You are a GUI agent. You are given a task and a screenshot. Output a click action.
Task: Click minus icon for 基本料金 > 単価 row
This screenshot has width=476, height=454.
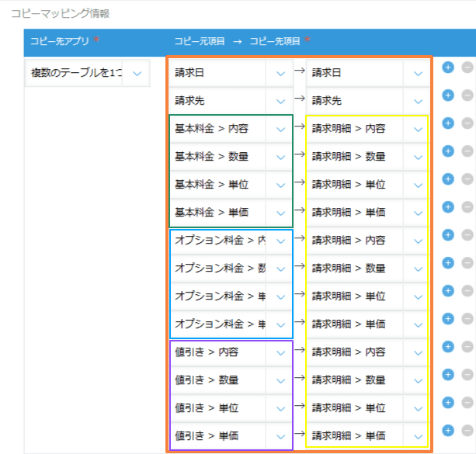(x=467, y=207)
